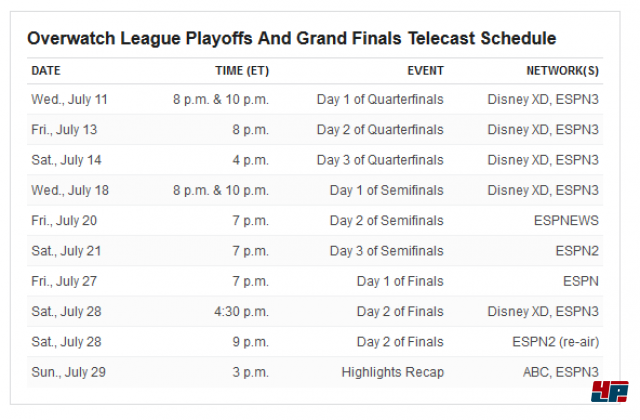Click the 4 p.m. time on July 14
The width and height of the screenshot is (640, 420).
point(251,160)
